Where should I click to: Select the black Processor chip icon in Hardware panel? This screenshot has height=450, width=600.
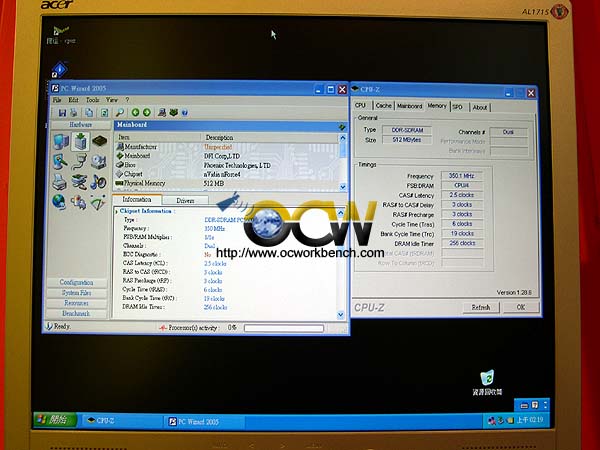point(99,141)
